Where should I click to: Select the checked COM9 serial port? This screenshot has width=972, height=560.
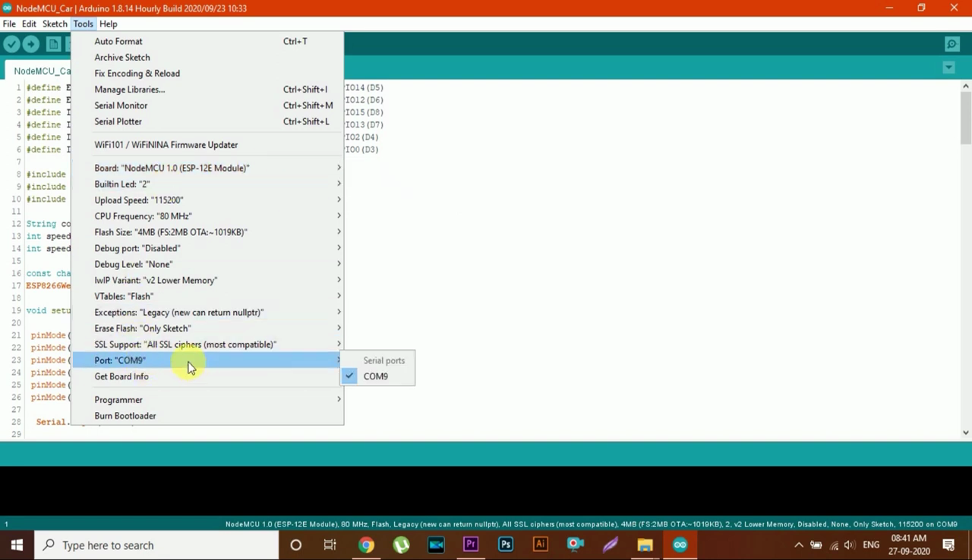pos(377,376)
